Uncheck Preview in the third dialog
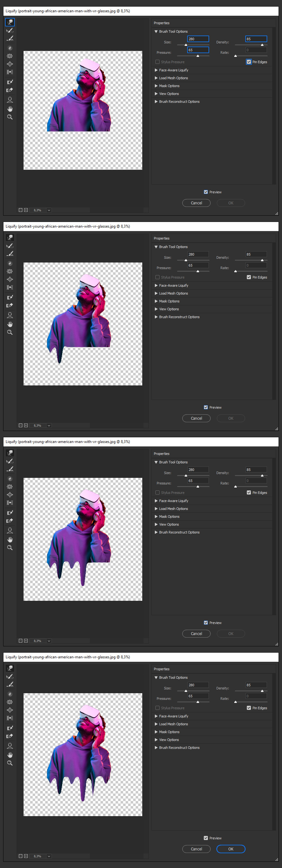 (x=206, y=623)
